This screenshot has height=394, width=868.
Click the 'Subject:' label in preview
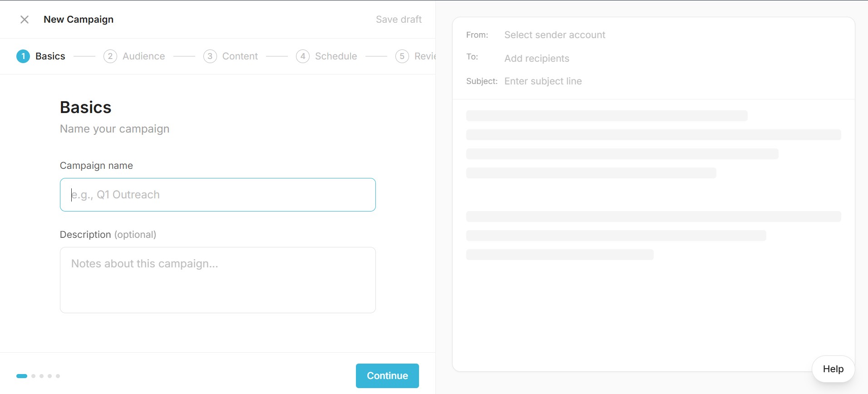482,81
